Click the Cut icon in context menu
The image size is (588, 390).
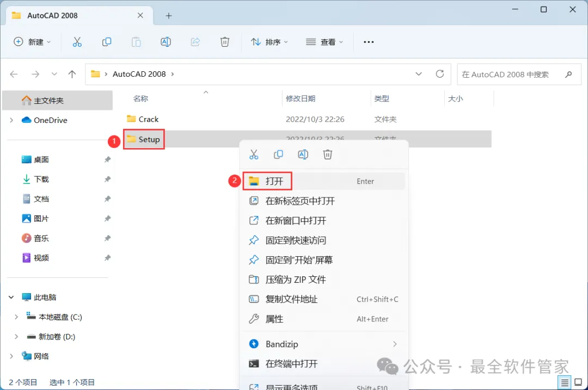point(254,154)
